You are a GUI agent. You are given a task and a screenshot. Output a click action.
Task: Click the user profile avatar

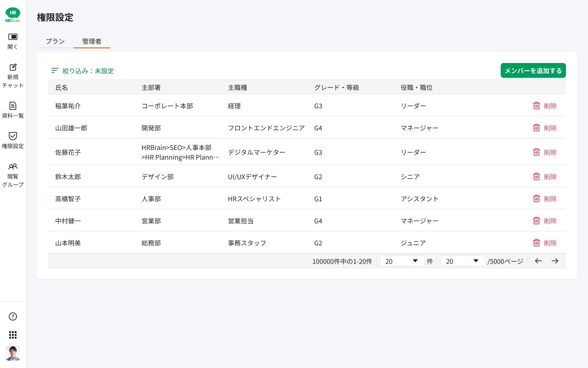[13, 353]
